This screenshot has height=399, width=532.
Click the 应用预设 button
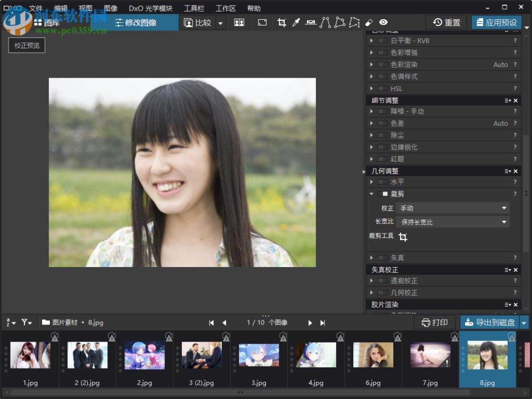point(498,22)
